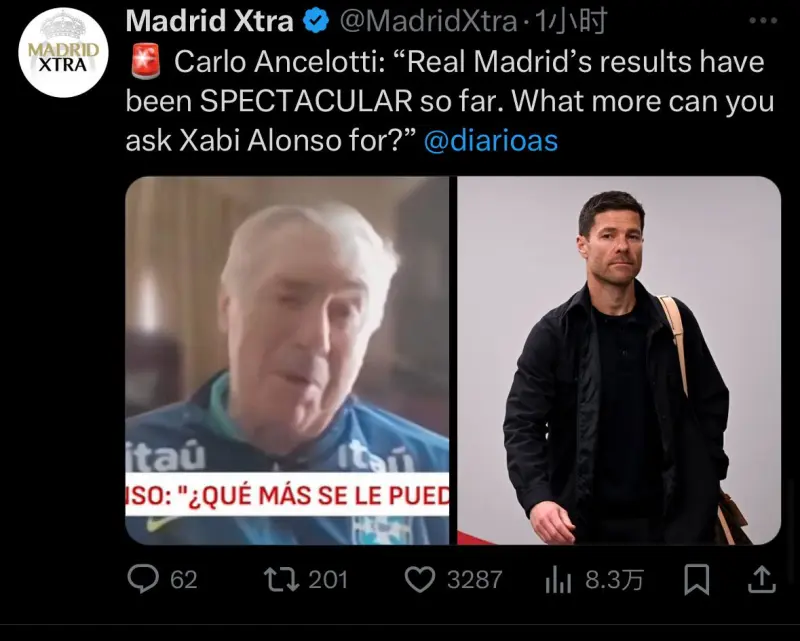800x641 pixels.
Task: Click the repost count 201
Action: coord(328,580)
